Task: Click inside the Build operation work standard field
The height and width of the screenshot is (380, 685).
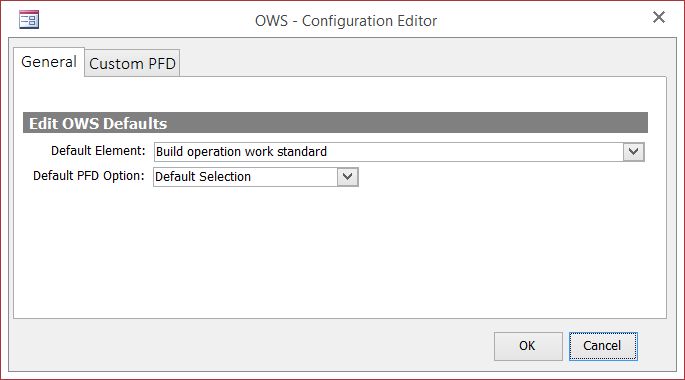Action: pos(388,152)
